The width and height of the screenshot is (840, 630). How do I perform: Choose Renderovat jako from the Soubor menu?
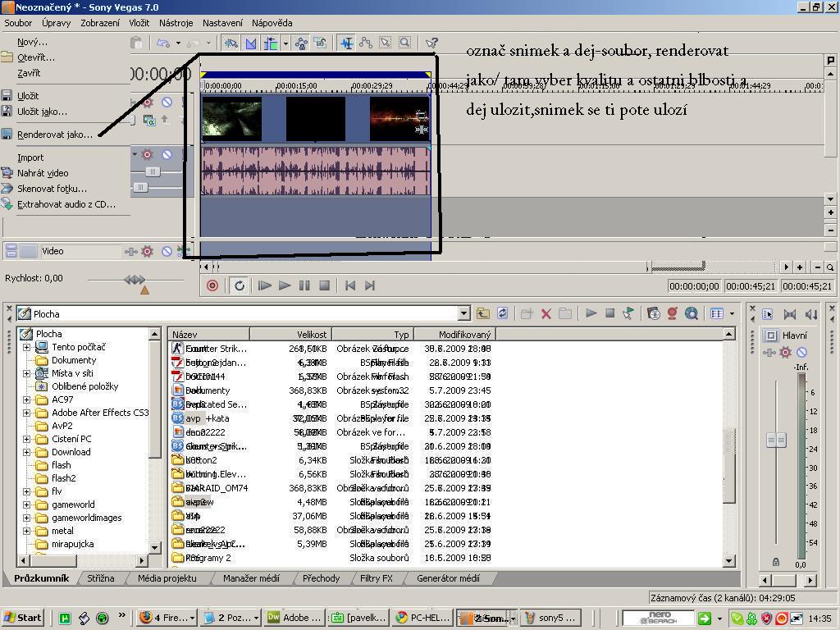(x=55, y=135)
